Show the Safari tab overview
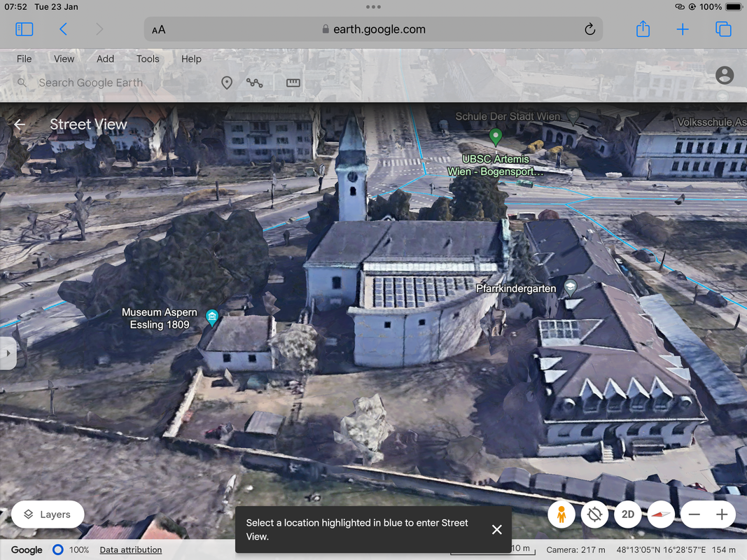 (723, 29)
